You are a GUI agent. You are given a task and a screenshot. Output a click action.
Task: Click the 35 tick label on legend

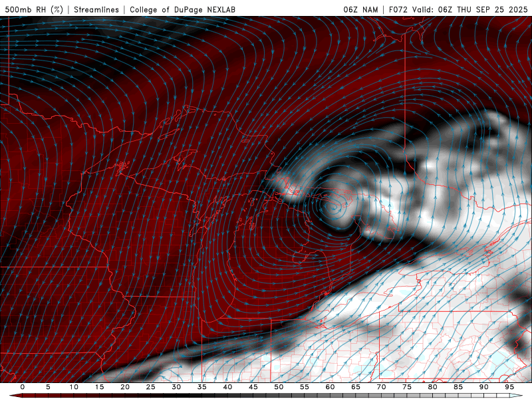(202, 387)
